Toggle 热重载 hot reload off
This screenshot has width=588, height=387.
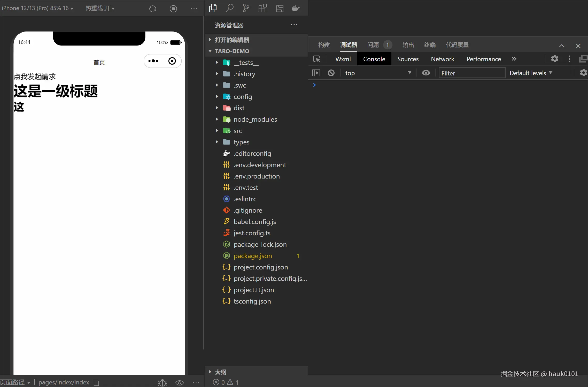point(100,8)
